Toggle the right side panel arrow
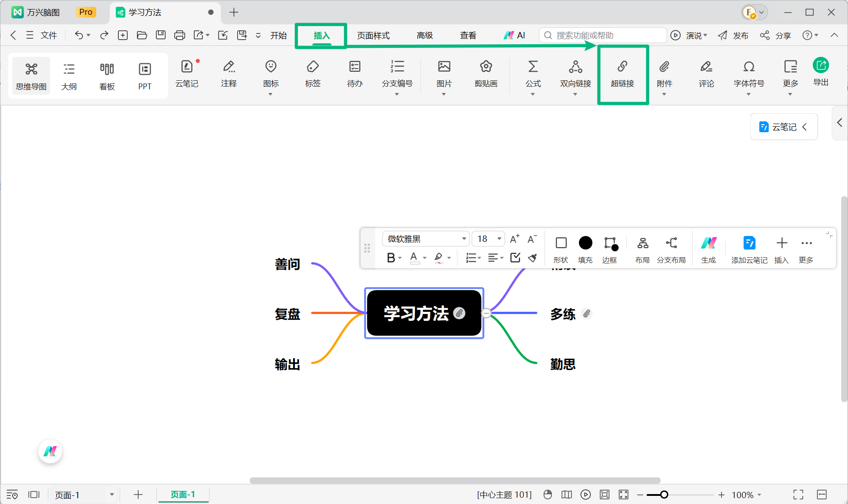 (839, 122)
